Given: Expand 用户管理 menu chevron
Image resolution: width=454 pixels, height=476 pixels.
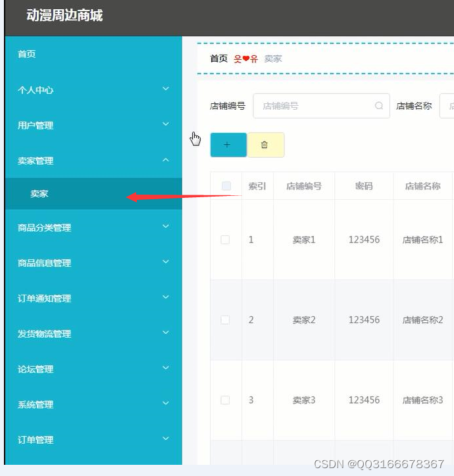Looking at the screenshot, I should pyautogui.click(x=166, y=124).
